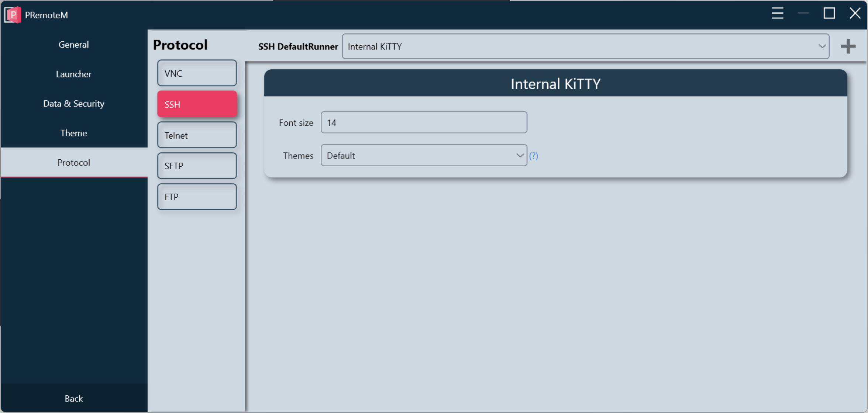Minimize the PRemoteM window
The height and width of the screenshot is (413, 868).
coord(803,14)
